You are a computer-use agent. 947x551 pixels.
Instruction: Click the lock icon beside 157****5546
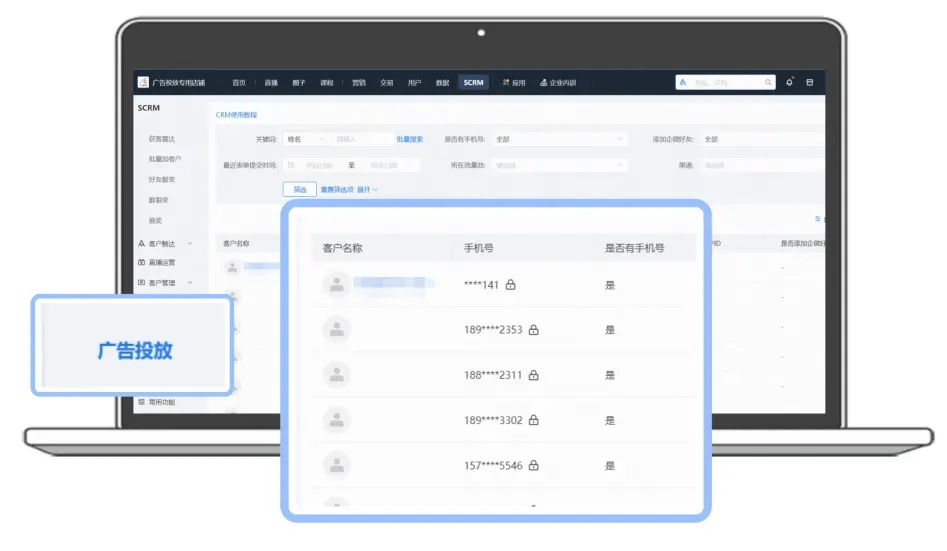pyautogui.click(x=533, y=465)
